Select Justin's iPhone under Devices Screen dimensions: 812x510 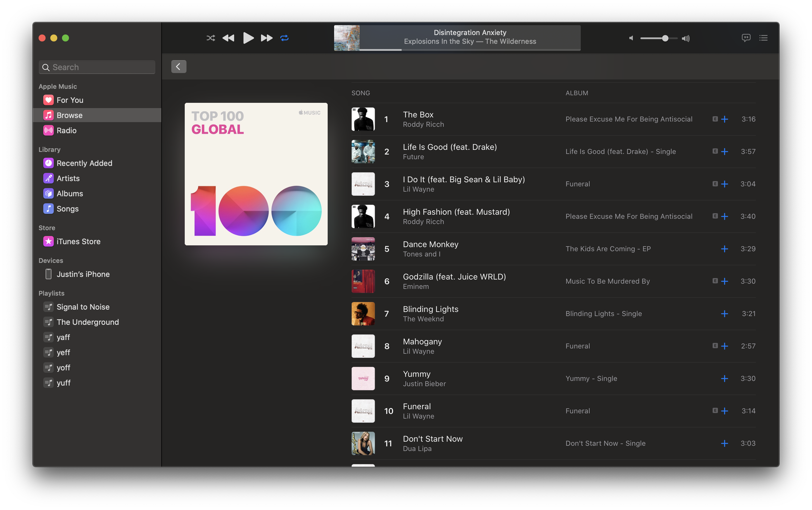(83, 274)
